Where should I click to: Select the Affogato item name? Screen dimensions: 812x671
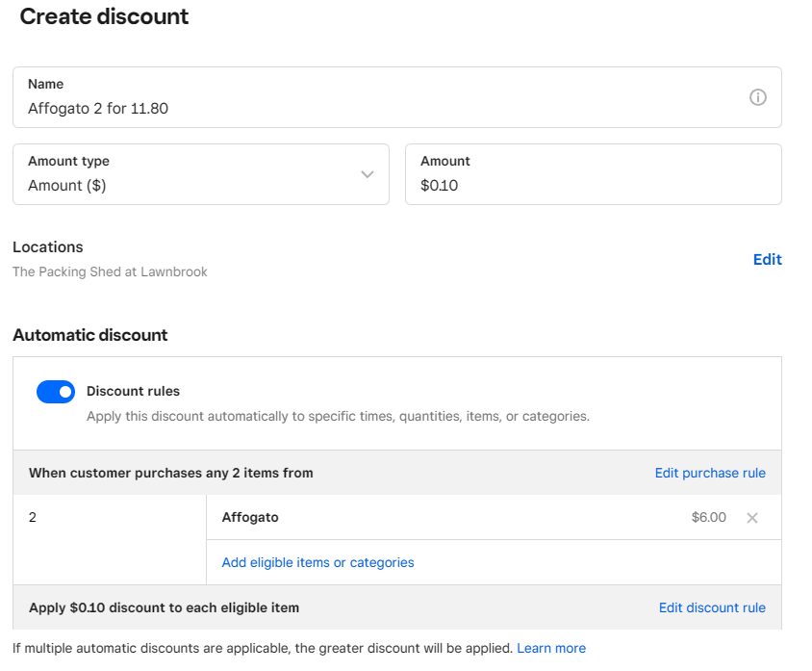click(x=250, y=517)
